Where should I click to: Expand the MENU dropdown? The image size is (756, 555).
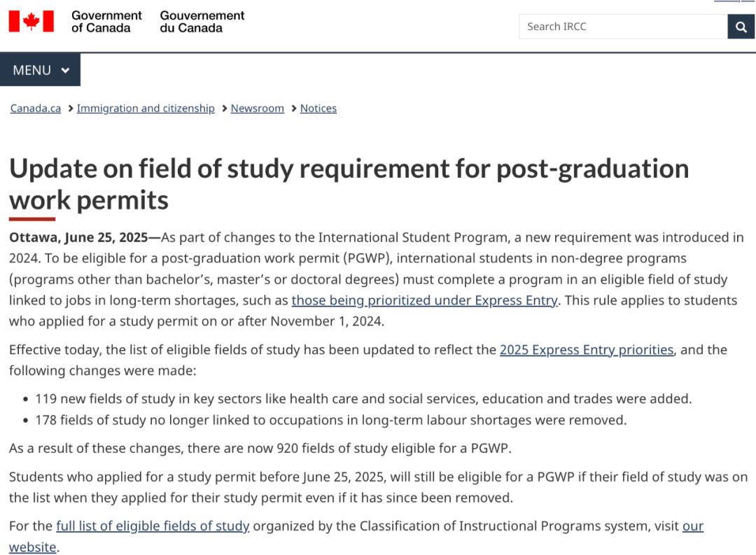point(40,70)
